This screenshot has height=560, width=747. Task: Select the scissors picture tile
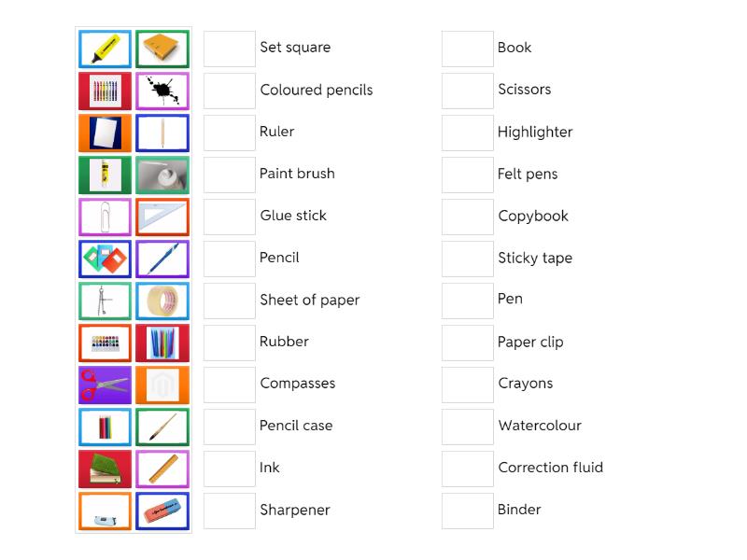[105, 385]
